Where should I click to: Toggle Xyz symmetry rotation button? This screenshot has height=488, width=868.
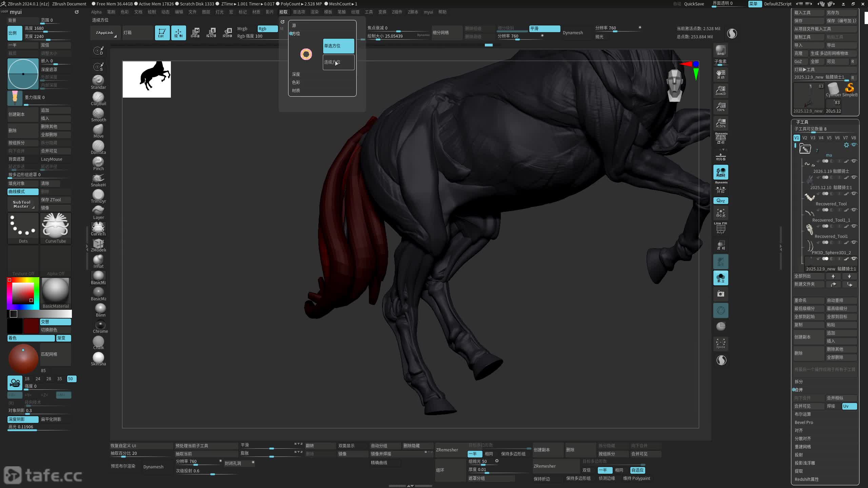pyautogui.click(x=721, y=201)
